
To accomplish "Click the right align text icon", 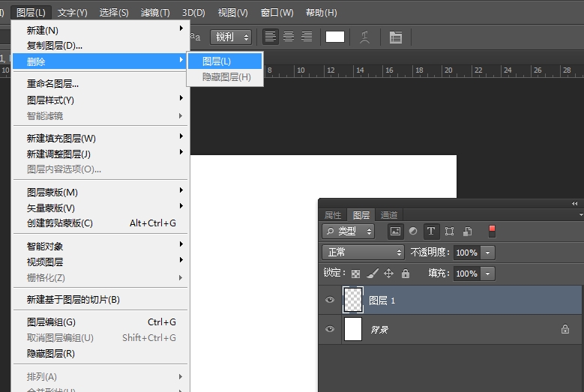I will pyautogui.click(x=307, y=37).
